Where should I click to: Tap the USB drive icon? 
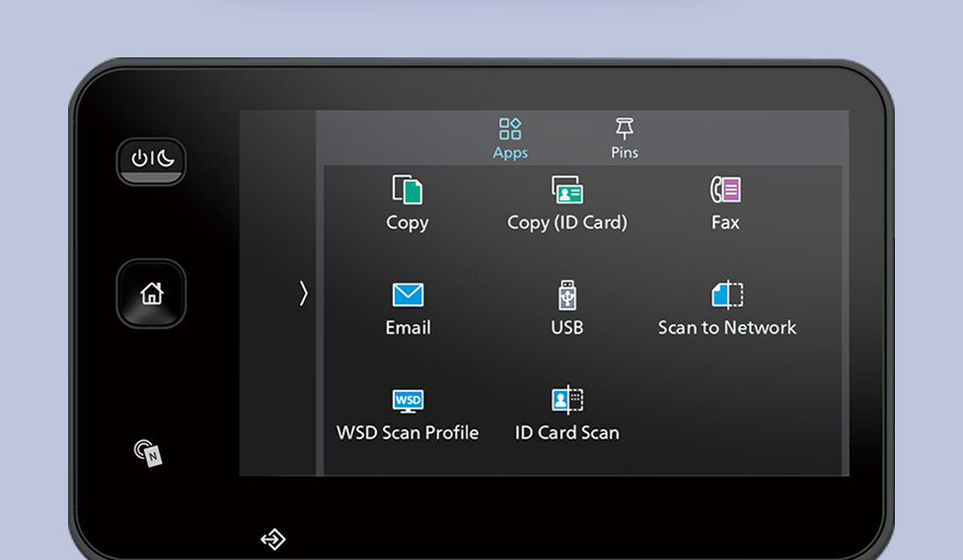point(567,295)
